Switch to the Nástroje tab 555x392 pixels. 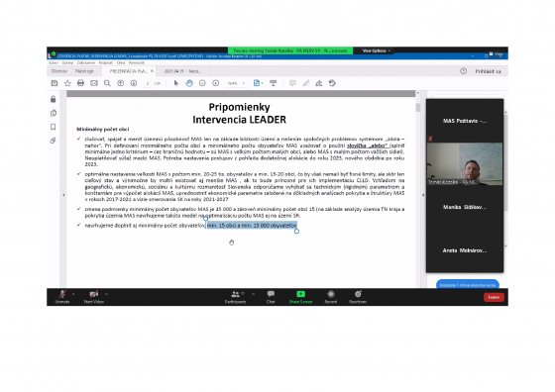tap(84, 71)
